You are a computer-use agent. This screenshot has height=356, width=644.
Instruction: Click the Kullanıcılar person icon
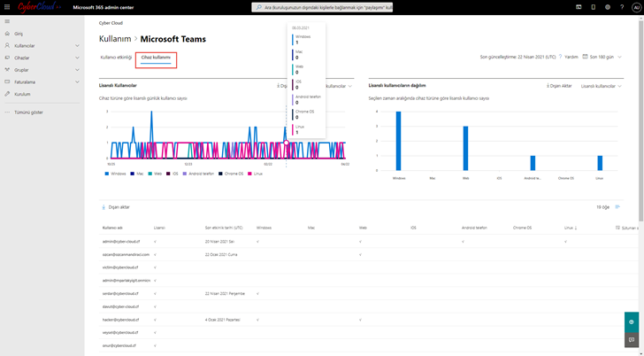(x=7, y=46)
